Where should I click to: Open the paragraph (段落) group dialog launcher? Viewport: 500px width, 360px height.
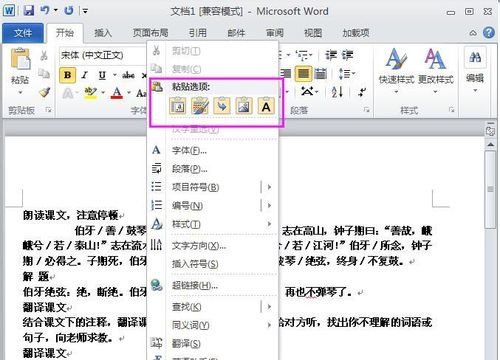[367, 110]
